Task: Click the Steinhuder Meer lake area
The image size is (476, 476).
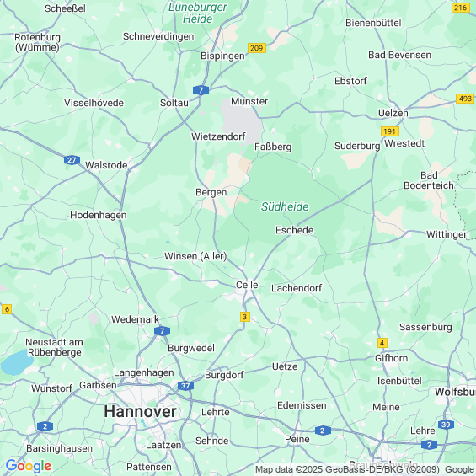Action: click(x=16, y=362)
